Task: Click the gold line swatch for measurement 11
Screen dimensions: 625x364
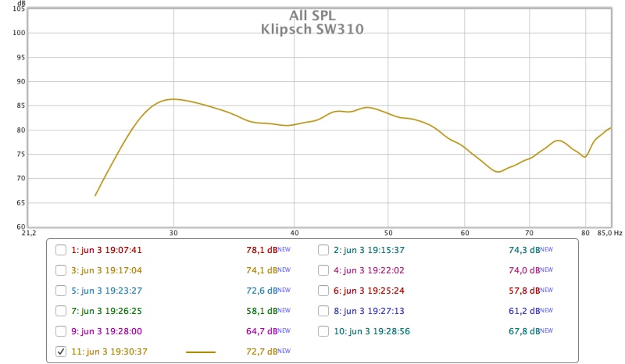Action: pyautogui.click(x=201, y=352)
